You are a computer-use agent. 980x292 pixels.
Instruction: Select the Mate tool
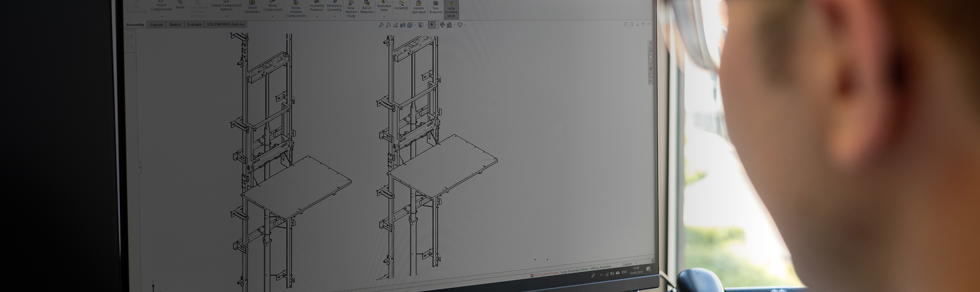(180, 5)
